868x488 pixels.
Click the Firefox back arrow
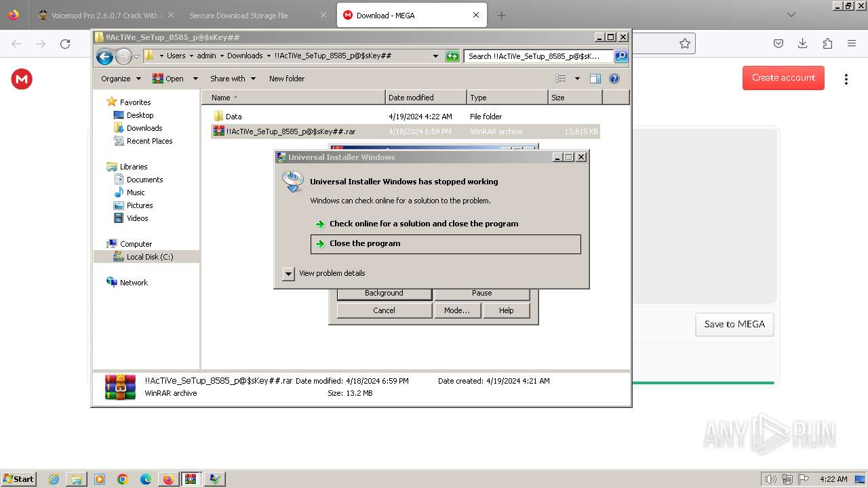click(16, 44)
